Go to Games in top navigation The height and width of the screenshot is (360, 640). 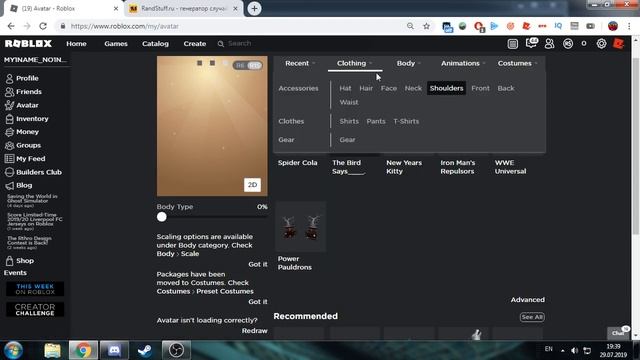point(116,44)
